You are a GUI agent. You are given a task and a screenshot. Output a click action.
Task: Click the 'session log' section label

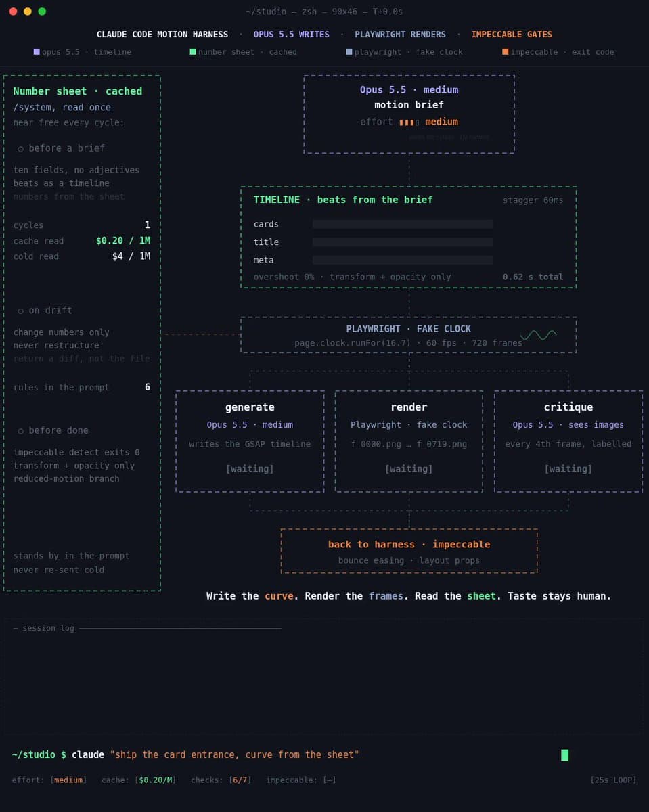click(x=48, y=628)
